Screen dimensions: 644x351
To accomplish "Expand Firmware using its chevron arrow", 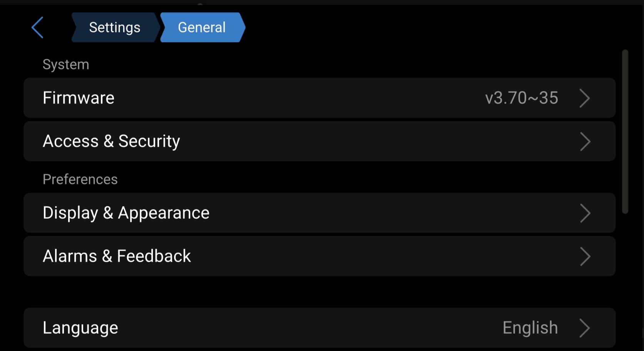I will coord(585,98).
